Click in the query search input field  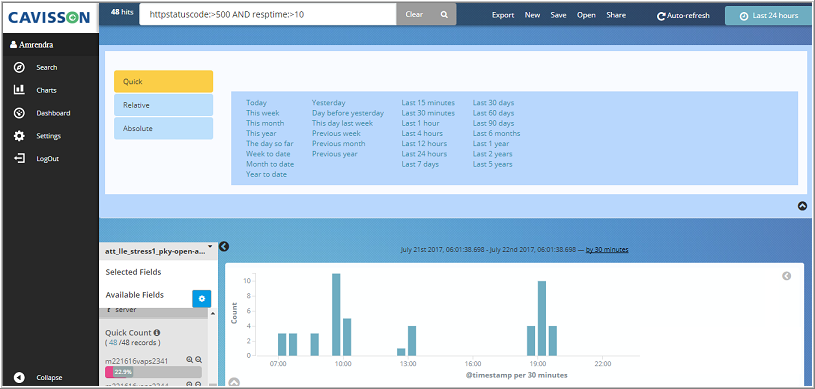click(268, 15)
